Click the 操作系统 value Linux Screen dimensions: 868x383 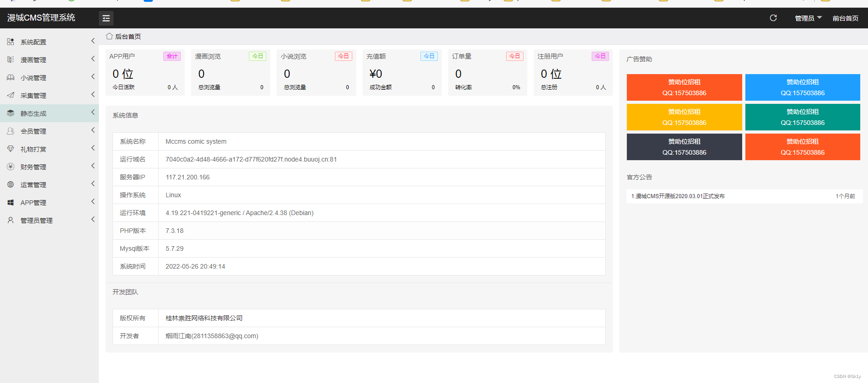(x=173, y=195)
